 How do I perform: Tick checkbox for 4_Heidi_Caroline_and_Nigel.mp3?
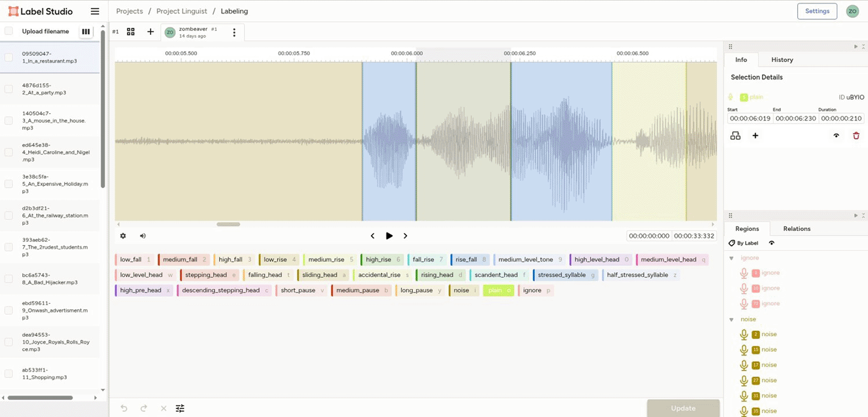(x=9, y=152)
